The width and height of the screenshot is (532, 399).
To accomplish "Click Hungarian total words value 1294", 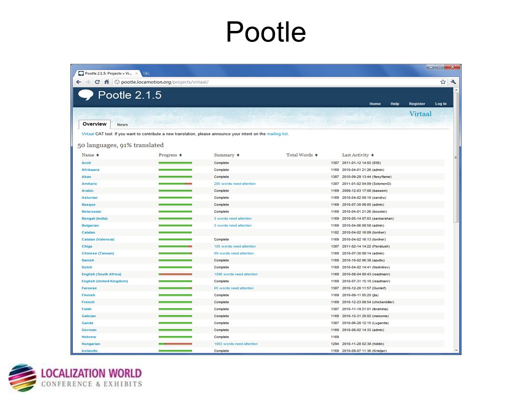I will point(335,344).
